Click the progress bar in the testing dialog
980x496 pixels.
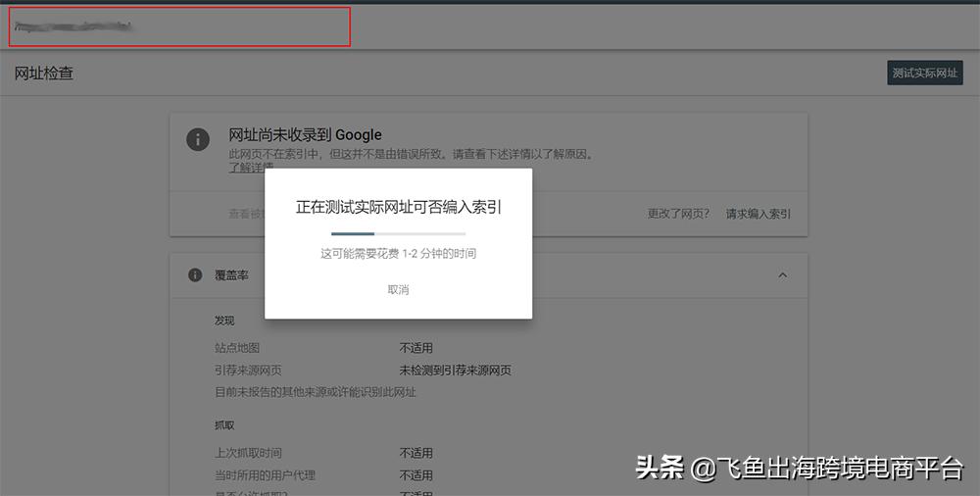[398, 234]
